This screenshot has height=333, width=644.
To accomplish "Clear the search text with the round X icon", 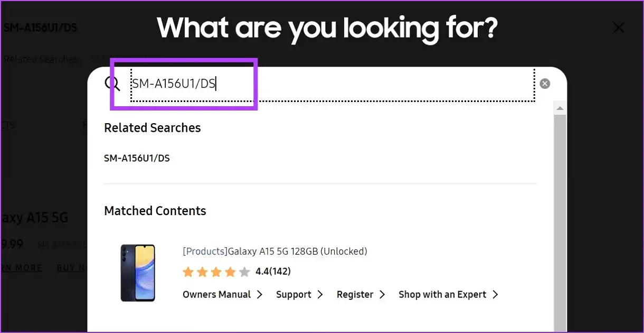I will tap(545, 84).
